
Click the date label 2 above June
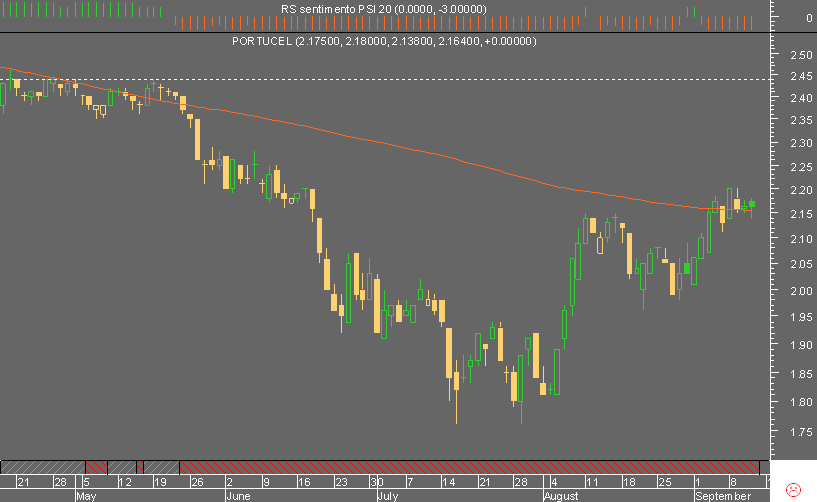coord(230,482)
